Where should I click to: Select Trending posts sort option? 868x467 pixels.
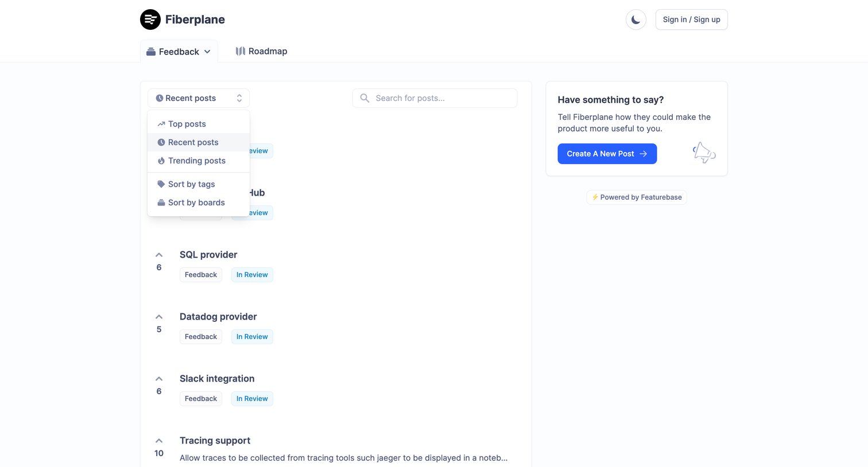(199, 161)
